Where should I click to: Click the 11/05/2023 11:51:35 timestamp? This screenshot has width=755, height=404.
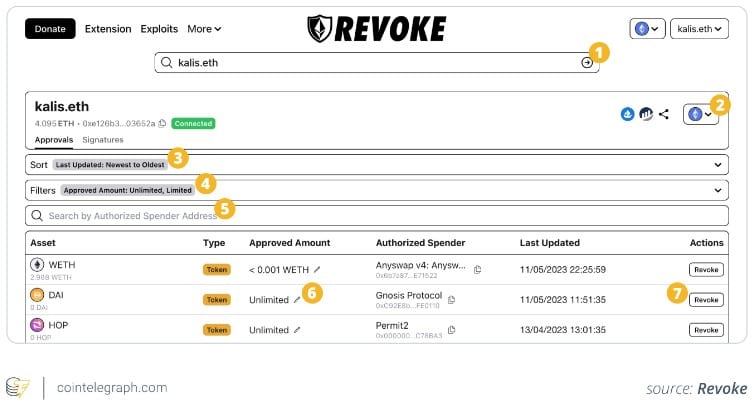(x=562, y=300)
